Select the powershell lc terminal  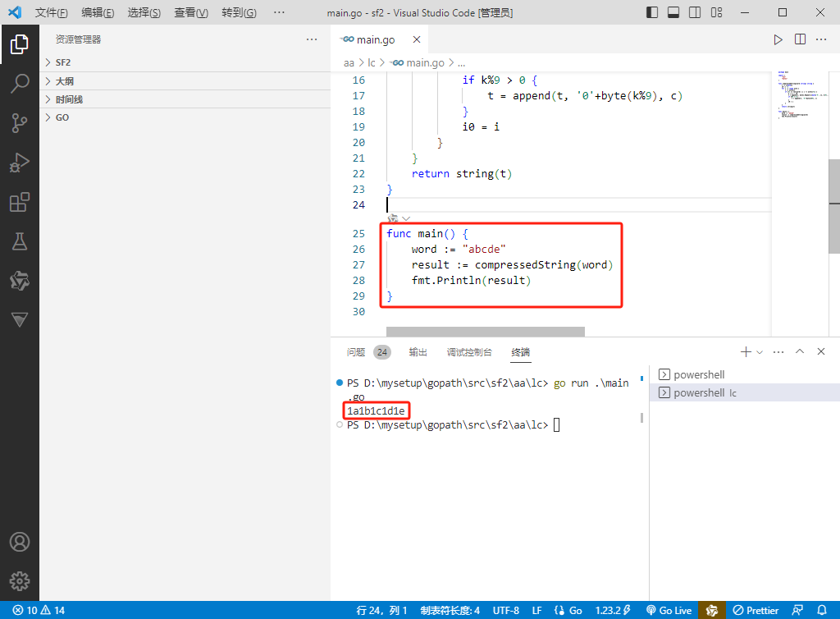point(745,393)
